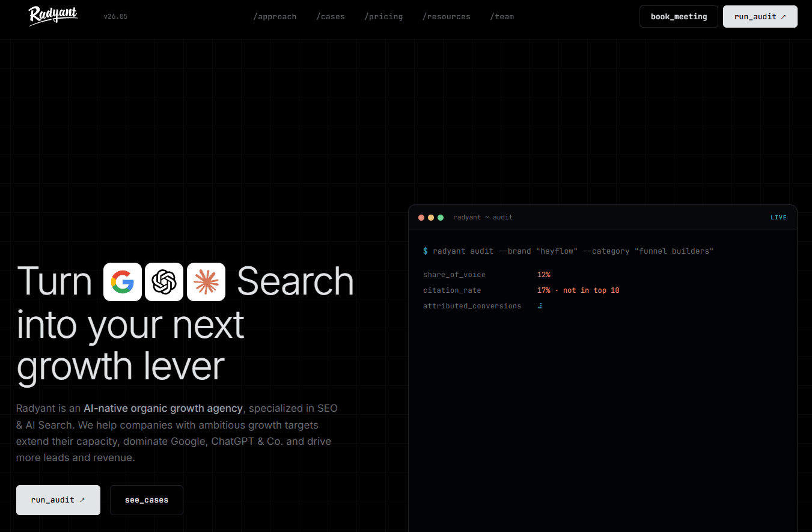Screen dimensions: 812x532
Task: Click 'AI-native organic growth agency' bold text
Action: (163, 409)
